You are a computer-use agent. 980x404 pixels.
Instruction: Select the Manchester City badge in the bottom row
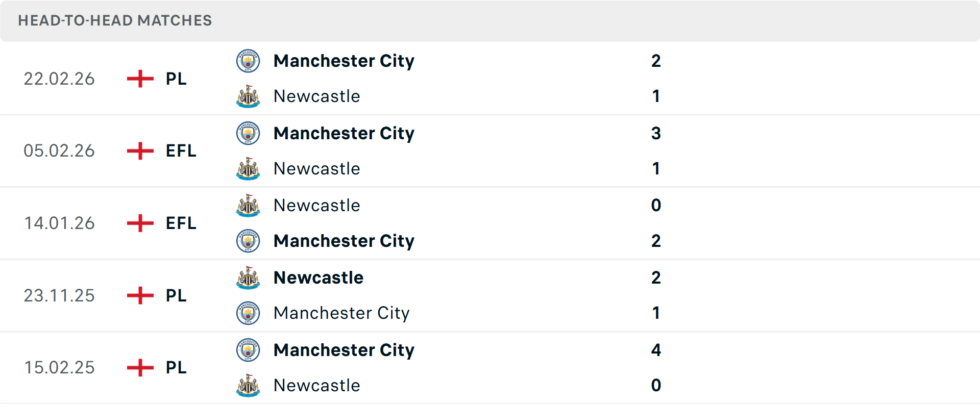[x=248, y=350]
